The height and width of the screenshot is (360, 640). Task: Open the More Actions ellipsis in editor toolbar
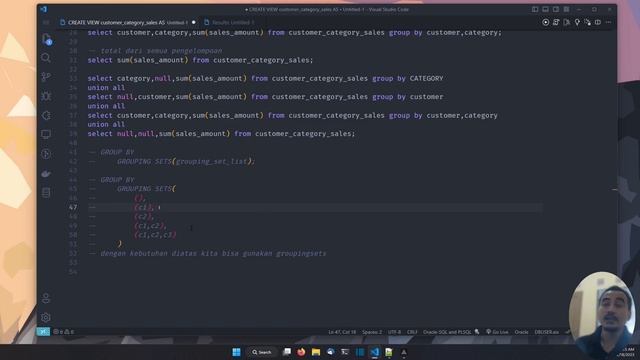[x=609, y=22]
